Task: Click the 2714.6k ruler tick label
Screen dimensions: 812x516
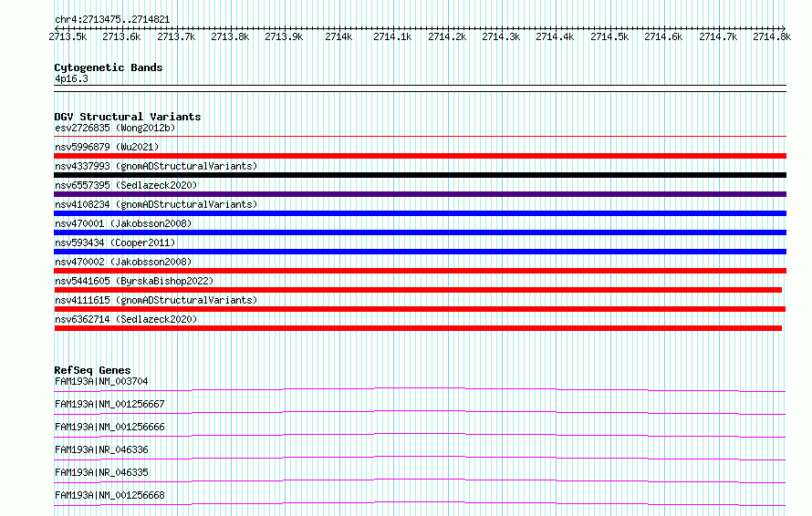Action: [x=663, y=36]
